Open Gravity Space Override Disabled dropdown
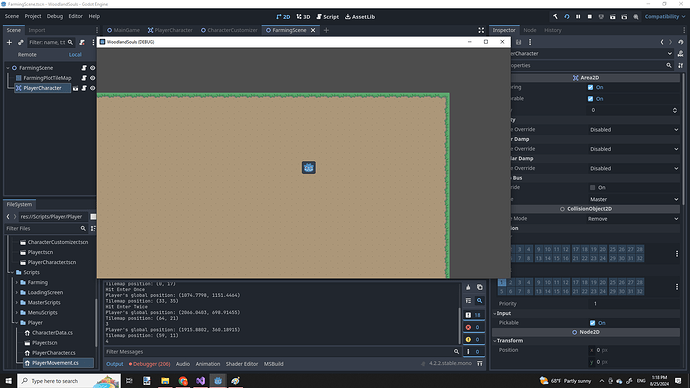The image size is (690, 388). click(634, 130)
